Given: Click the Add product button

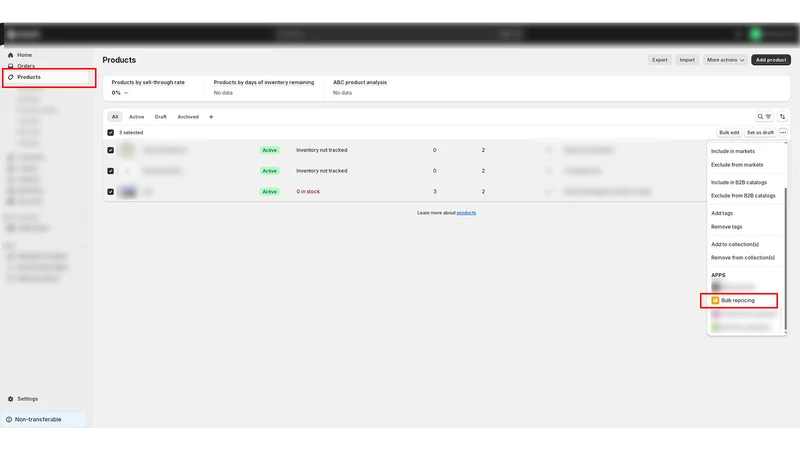Looking at the screenshot, I should [x=770, y=60].
